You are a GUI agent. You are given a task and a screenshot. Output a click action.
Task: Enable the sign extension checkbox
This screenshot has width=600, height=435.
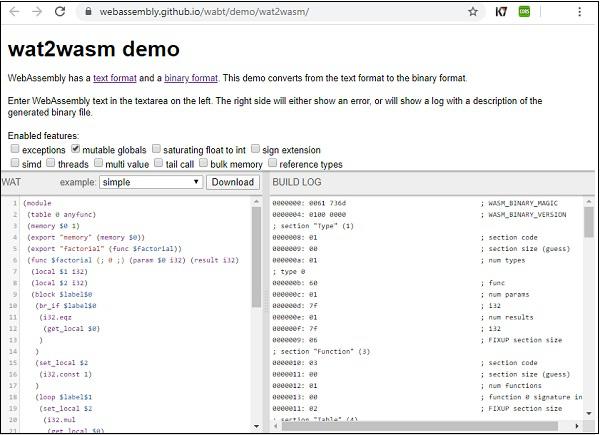click(255, 148)
